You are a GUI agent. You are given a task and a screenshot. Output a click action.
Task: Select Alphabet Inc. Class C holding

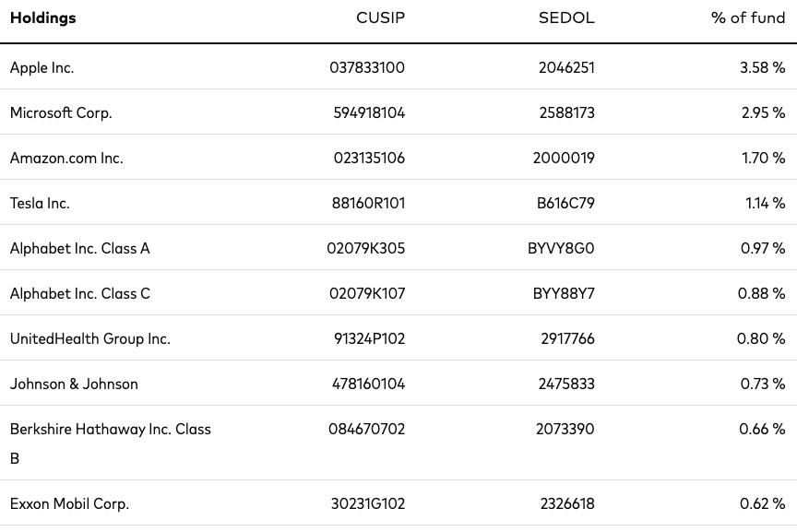coord(80,294)
